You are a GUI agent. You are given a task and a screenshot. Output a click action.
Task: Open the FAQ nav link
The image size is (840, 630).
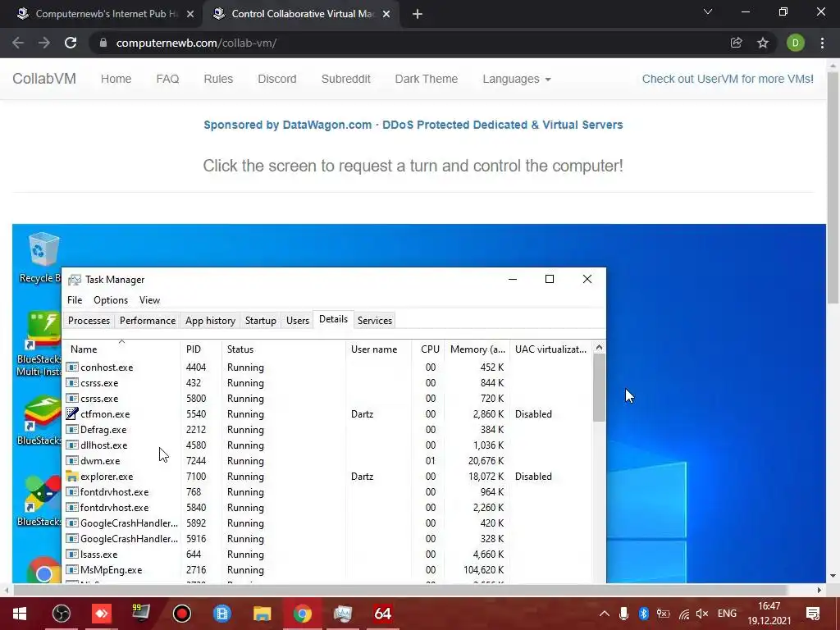click(167, 79)
